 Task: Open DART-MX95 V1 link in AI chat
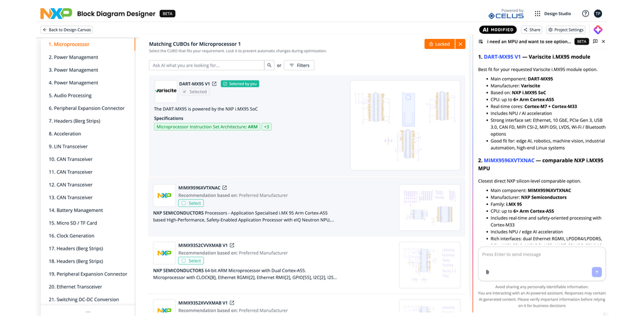(502, 57)
